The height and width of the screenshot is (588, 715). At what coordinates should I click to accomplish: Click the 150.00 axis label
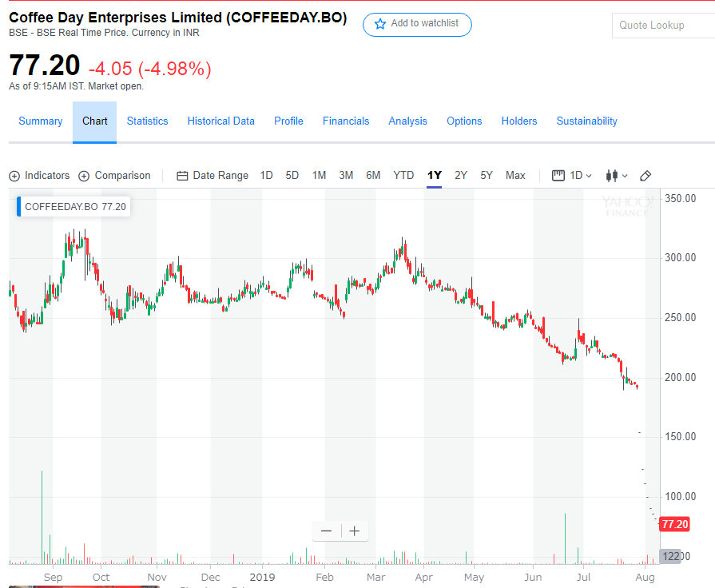[x=681, y=436]
